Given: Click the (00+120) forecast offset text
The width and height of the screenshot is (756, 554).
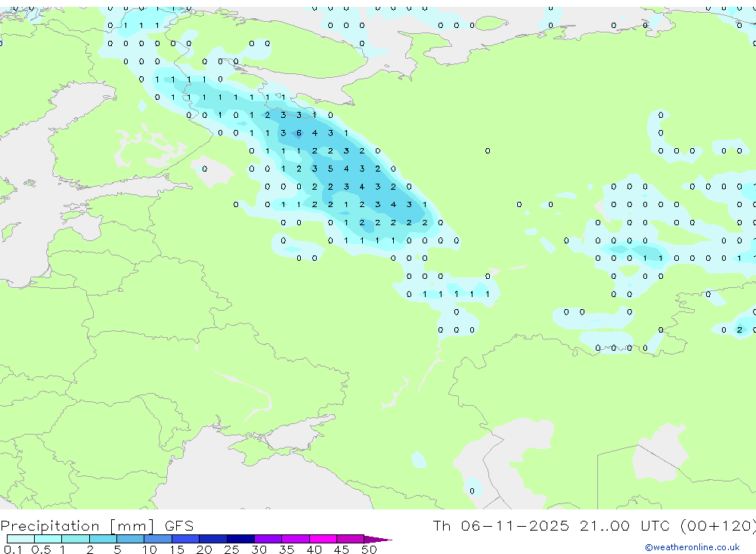Looking at the screenshot, I should pyautogui.click(x=718, y=525).
